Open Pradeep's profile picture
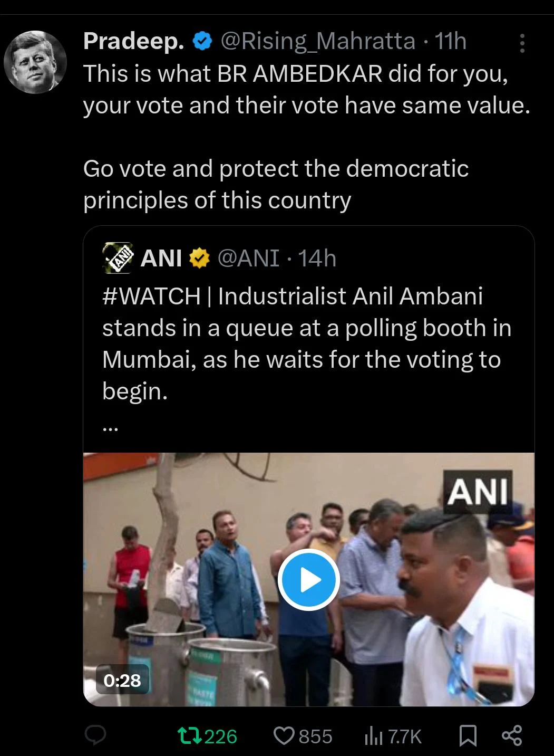The height and width of the screenshot is (756, 554). click(x=35, y=62)
